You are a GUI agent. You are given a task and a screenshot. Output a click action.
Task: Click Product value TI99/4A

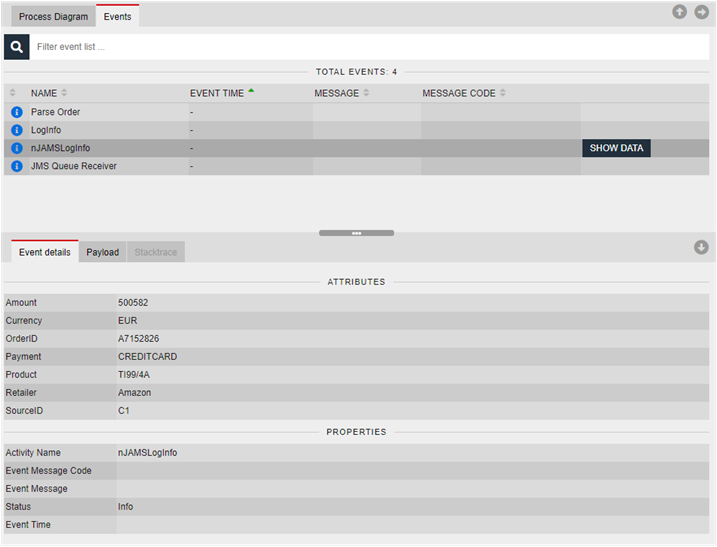pos(134,375)
